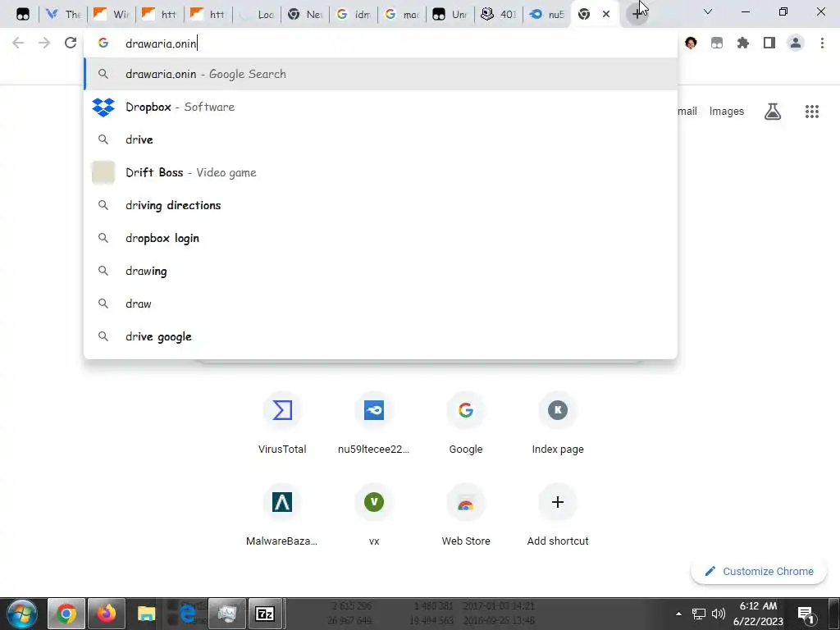
Task: Open 7-Zip from the taskbar
Action: (x=265, y=614)
